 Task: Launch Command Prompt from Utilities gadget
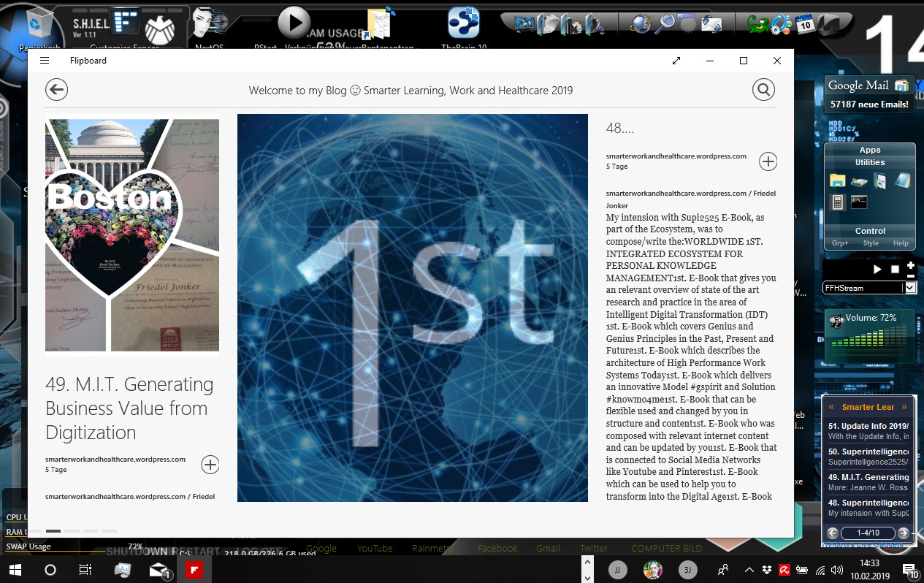pyautogui.click(x=859, y=202)
